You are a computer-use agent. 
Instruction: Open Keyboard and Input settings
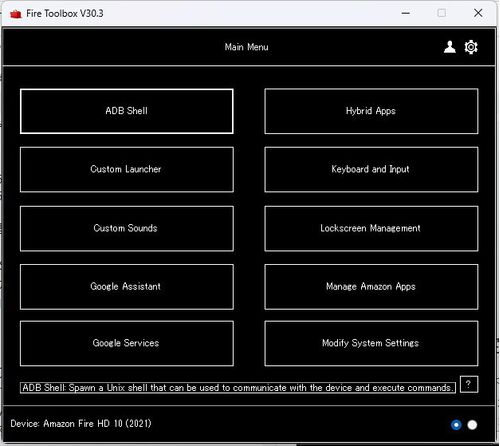371,169
